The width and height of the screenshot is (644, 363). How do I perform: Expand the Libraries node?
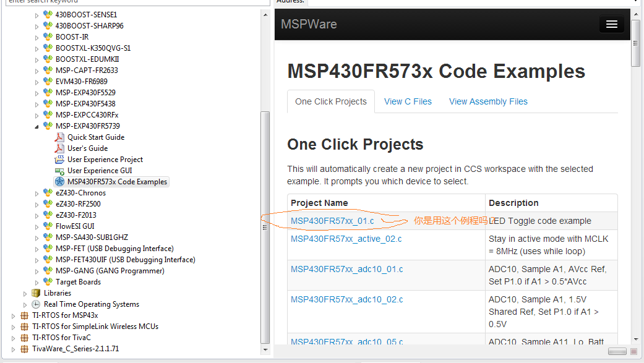tap(25, 294)
